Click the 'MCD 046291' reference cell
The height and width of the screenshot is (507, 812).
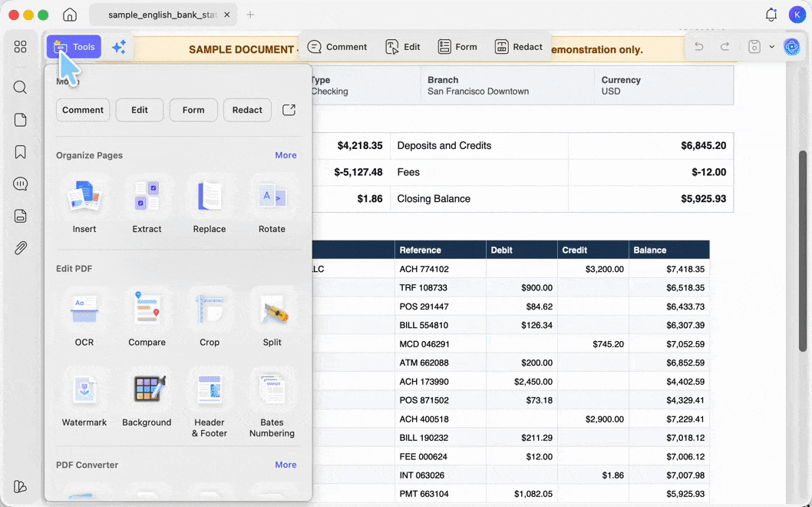(x=424, y=344)
